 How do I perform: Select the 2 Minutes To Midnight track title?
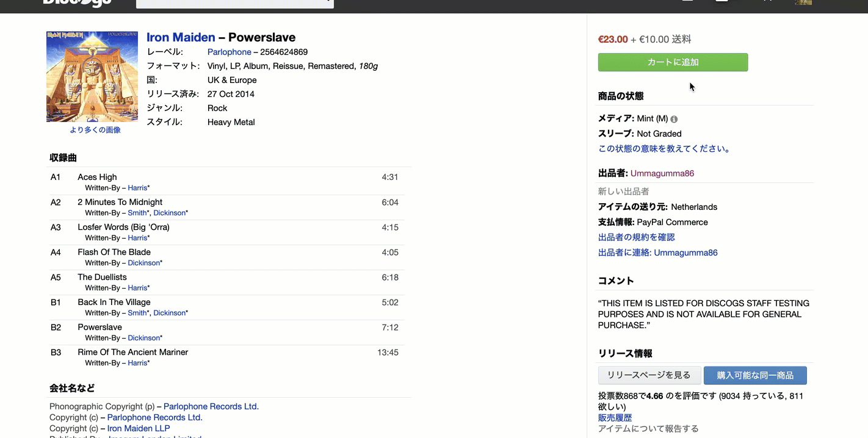tap(120, 202)
